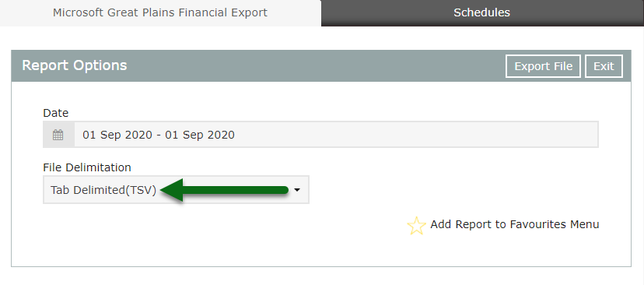The image size is (644, 285).
Task: Select the Tab Delimited(TSV) value text
Action: tap(103, 190)
